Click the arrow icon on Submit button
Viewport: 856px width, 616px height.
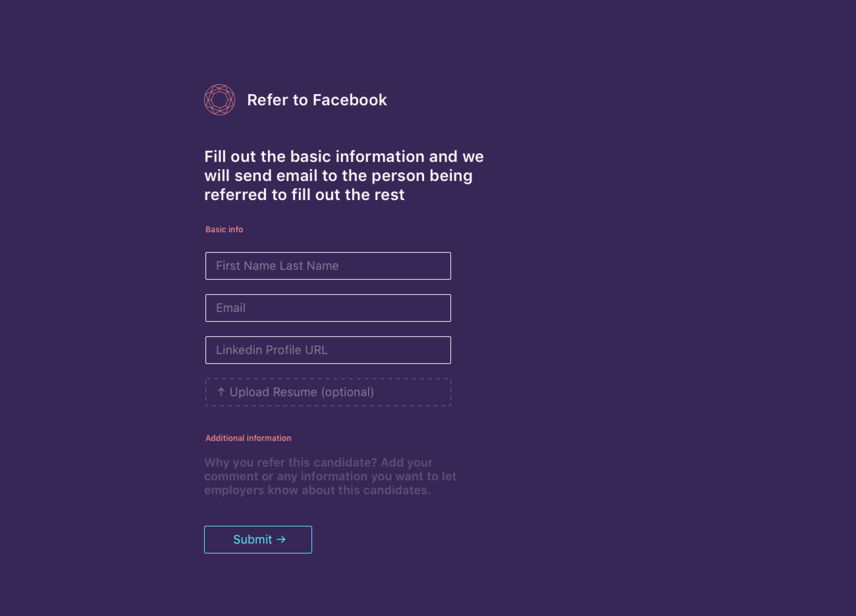click(x=281, y=539)
